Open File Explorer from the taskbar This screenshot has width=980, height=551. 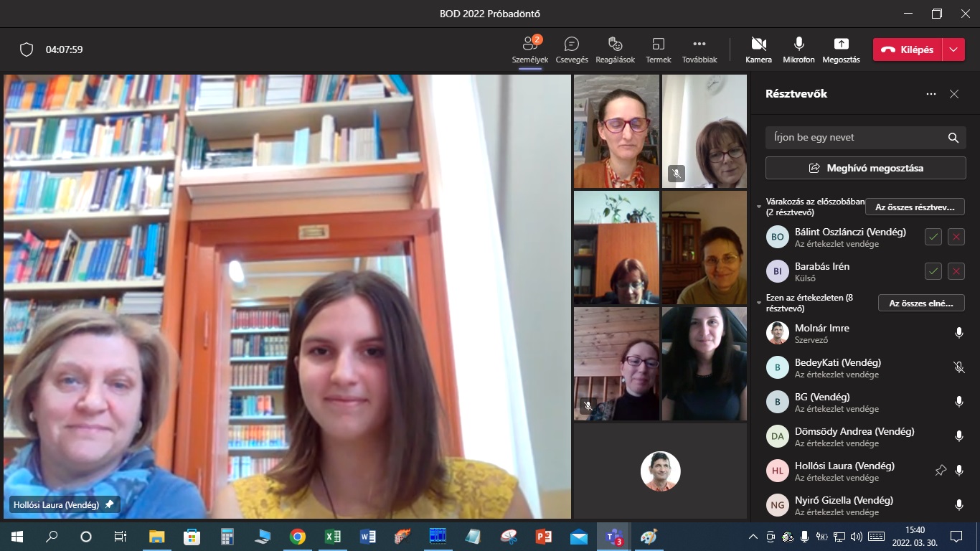[x=156, y=537]
